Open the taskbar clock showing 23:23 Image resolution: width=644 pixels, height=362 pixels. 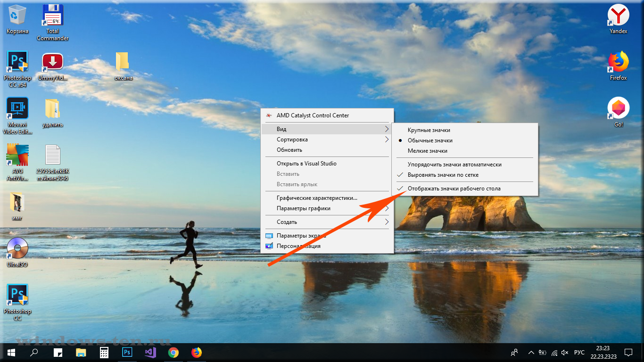pyautogui.click(x=603, y=352)
